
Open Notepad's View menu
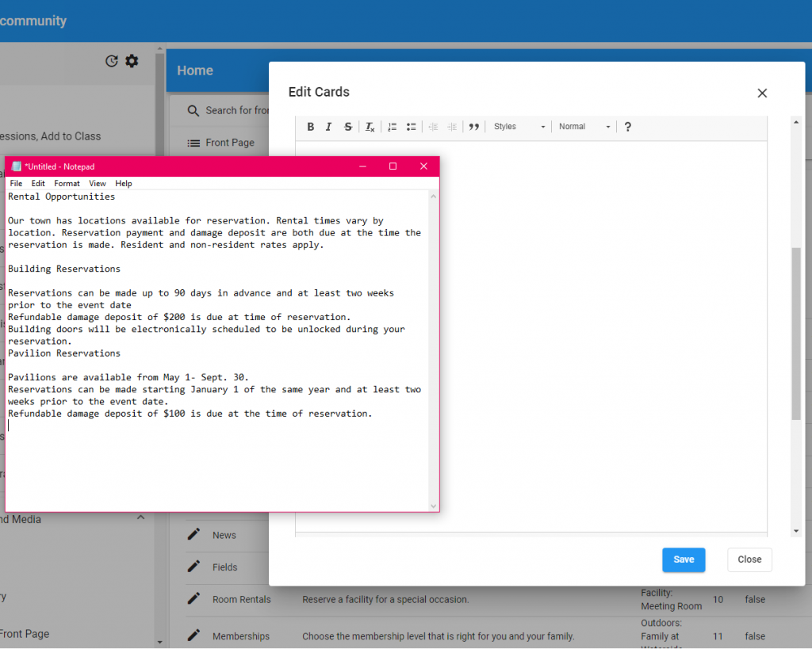point(97,183)
